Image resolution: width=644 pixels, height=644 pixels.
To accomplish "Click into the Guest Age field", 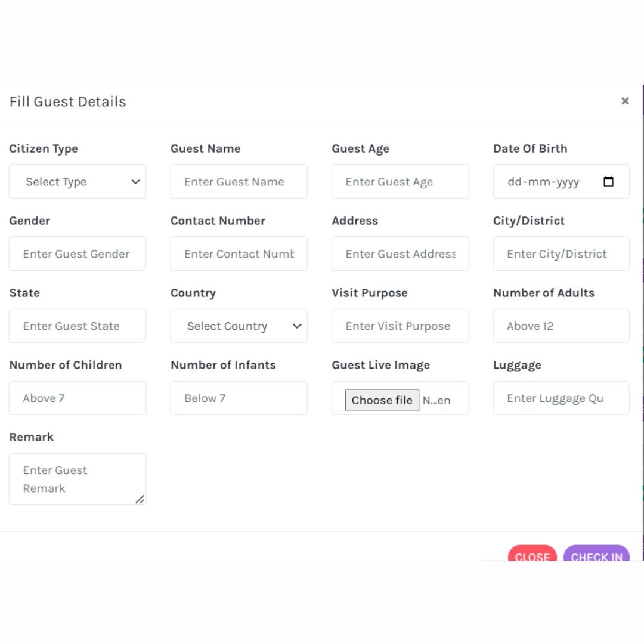I will [x=400, y=182].
